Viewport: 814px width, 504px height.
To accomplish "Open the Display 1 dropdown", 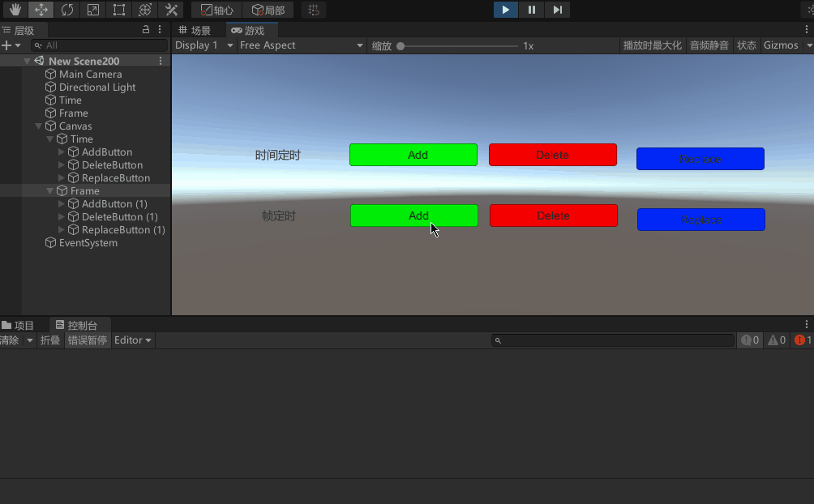I will [x=204, y=45].
